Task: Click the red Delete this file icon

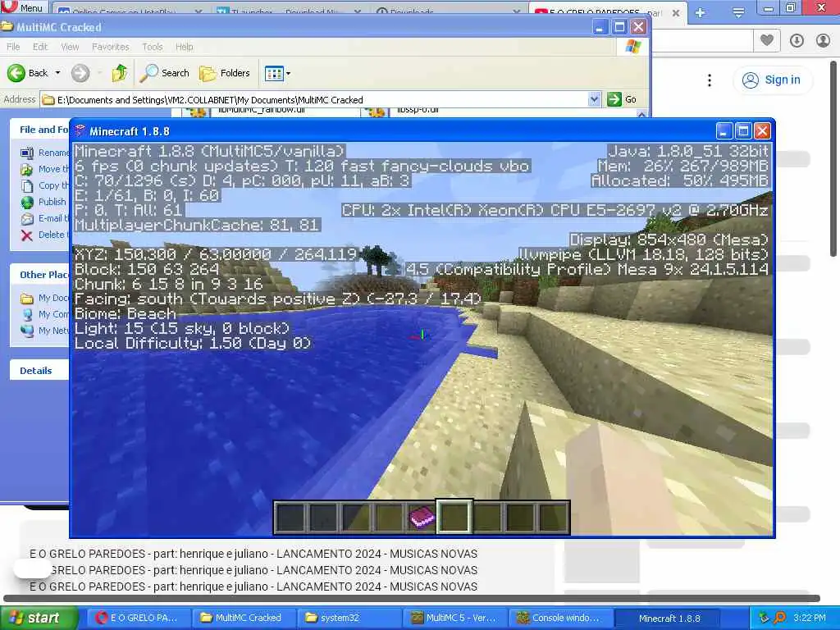Action: coord(27,235)
